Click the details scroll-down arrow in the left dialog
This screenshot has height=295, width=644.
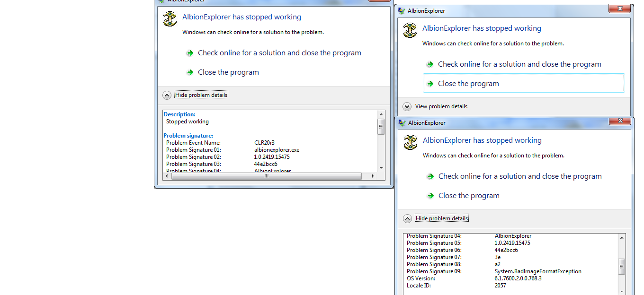381,168
